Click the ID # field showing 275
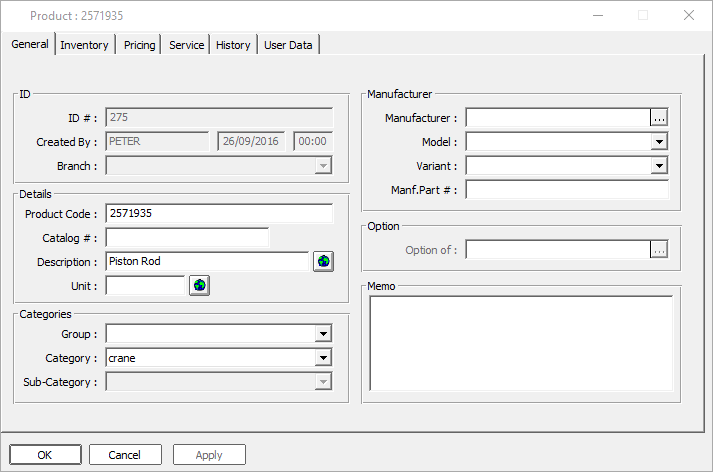Viewport: 713px width, 472px height. [x=219, y=117]
